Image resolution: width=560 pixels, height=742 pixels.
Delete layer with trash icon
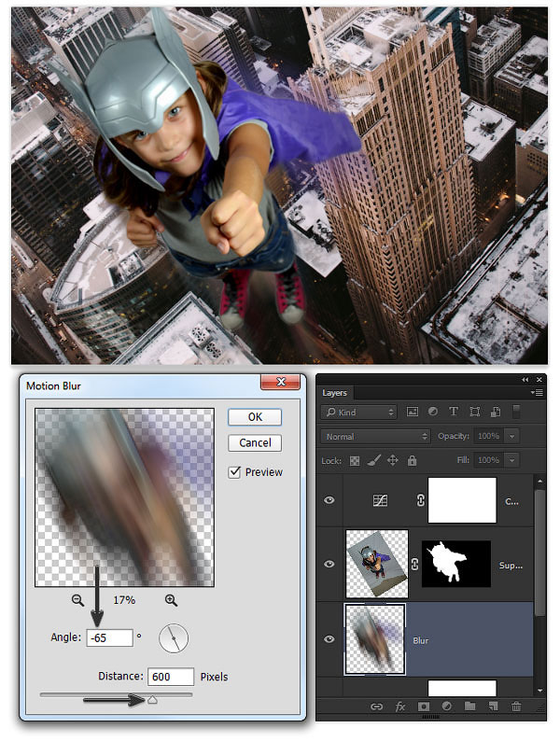click(516, 707)
